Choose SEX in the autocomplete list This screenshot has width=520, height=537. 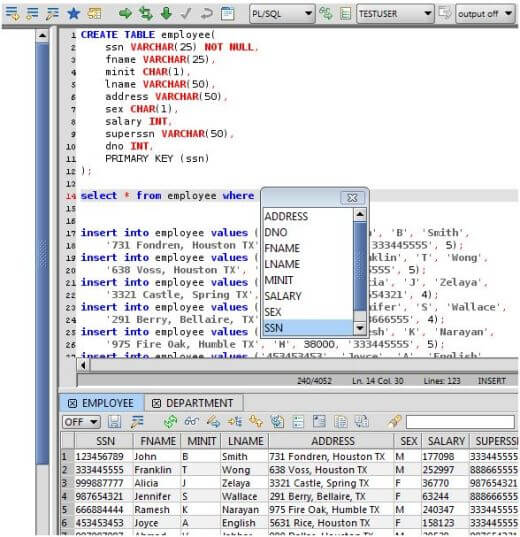(x=308, y=312)
